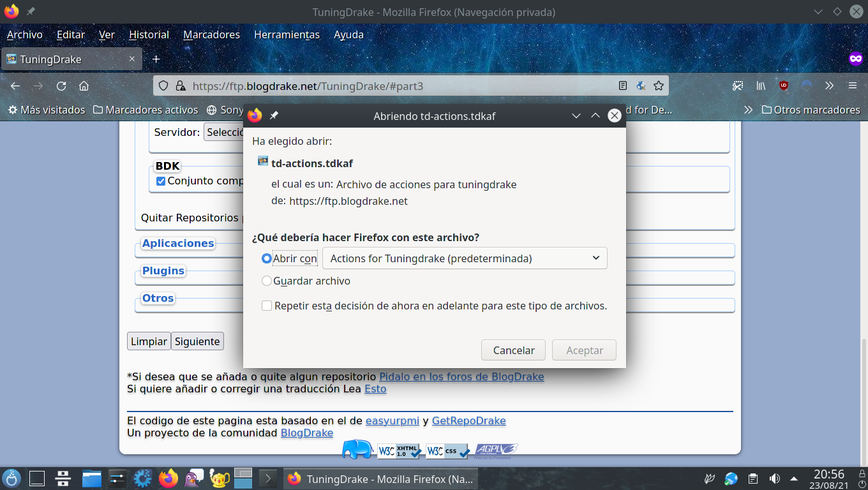This screenshot has height=490, width=868.
Task: Open the Ver menu
Action: pos(107,34)
